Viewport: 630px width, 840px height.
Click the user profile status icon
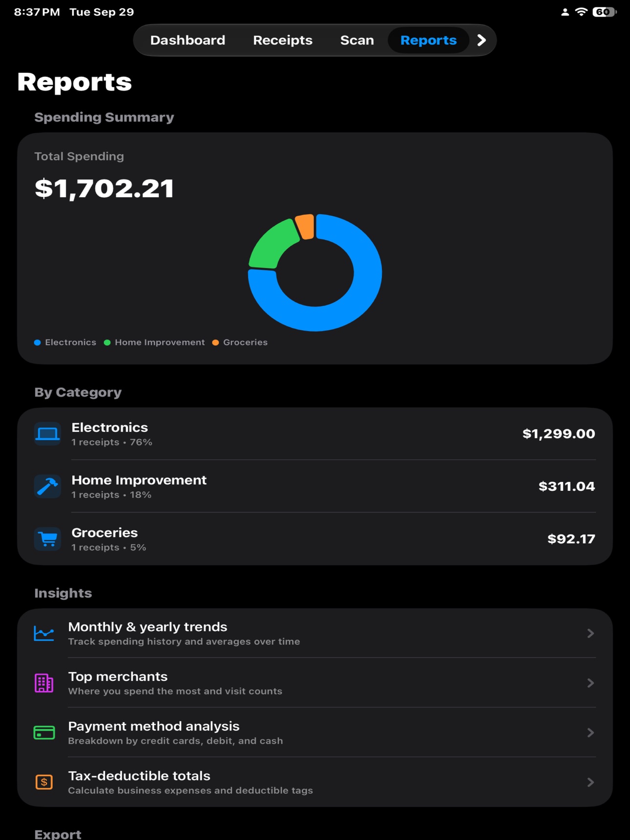click(x=565, y=12)
